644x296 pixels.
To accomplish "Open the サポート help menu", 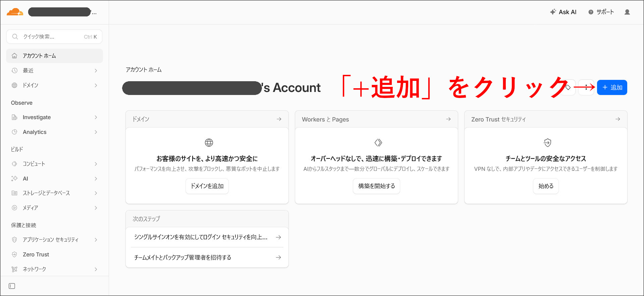I will 601,12.
